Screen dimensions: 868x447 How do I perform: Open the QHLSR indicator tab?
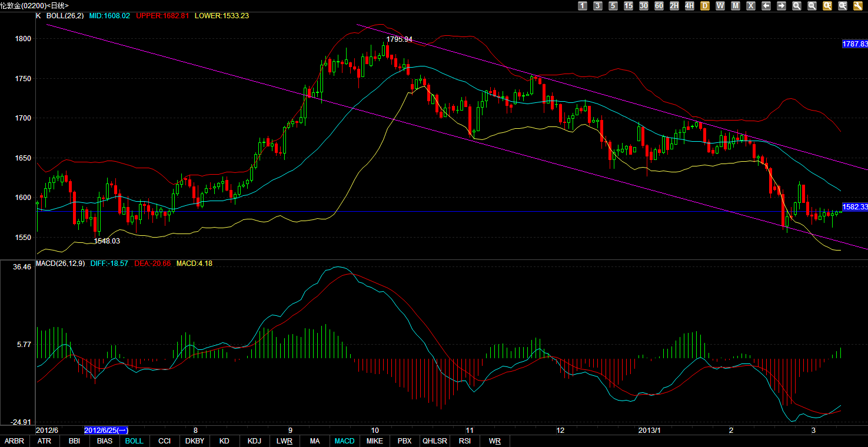(434, 441)
